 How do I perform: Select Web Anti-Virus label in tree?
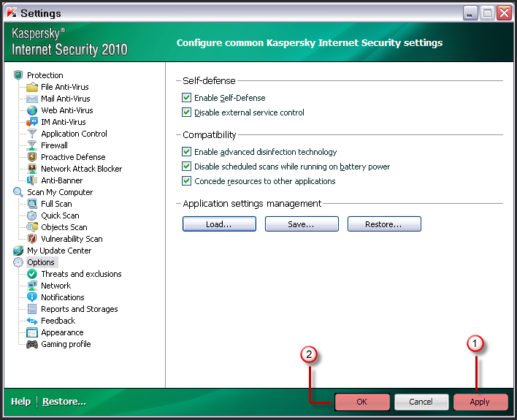click(x=67, y=110)
